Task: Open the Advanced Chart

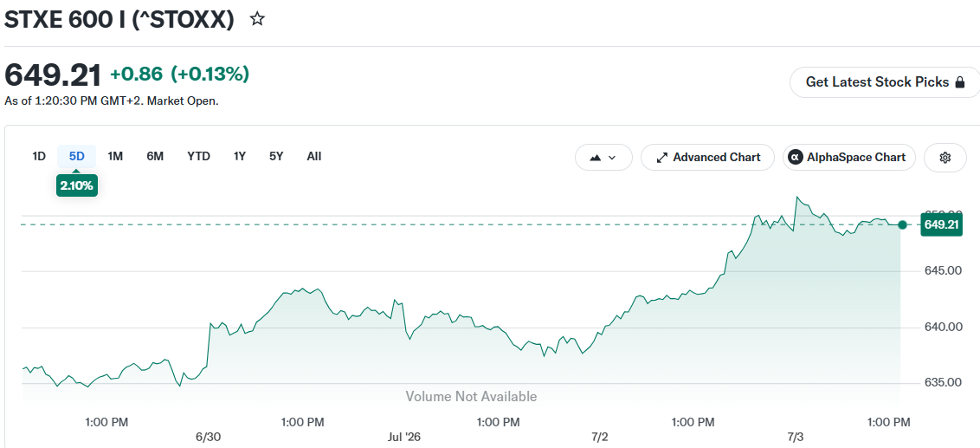Action: tap(707, 157)
